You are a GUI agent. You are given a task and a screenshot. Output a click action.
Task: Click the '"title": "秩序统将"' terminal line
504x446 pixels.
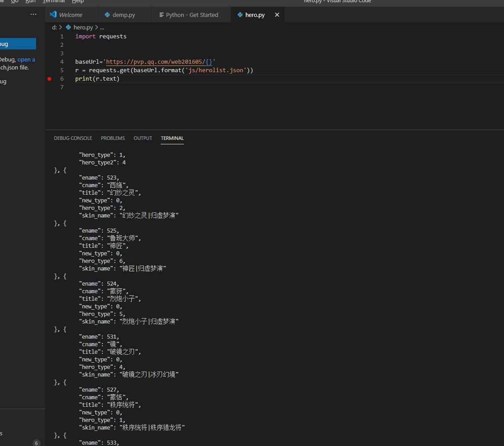[110, 405]
